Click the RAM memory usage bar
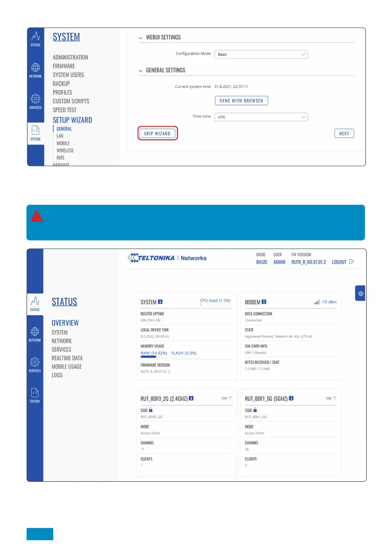 pyautogui.click(x=149, y=356)
